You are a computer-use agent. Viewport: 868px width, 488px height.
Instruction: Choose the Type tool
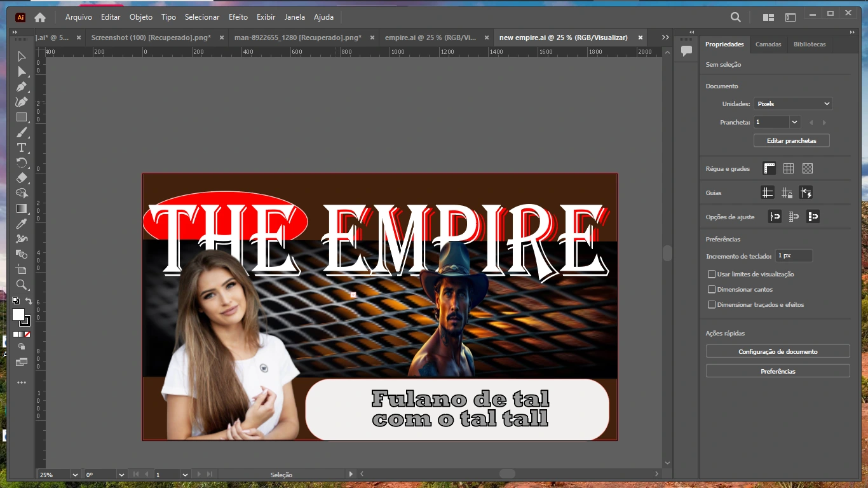pos(22,147)
